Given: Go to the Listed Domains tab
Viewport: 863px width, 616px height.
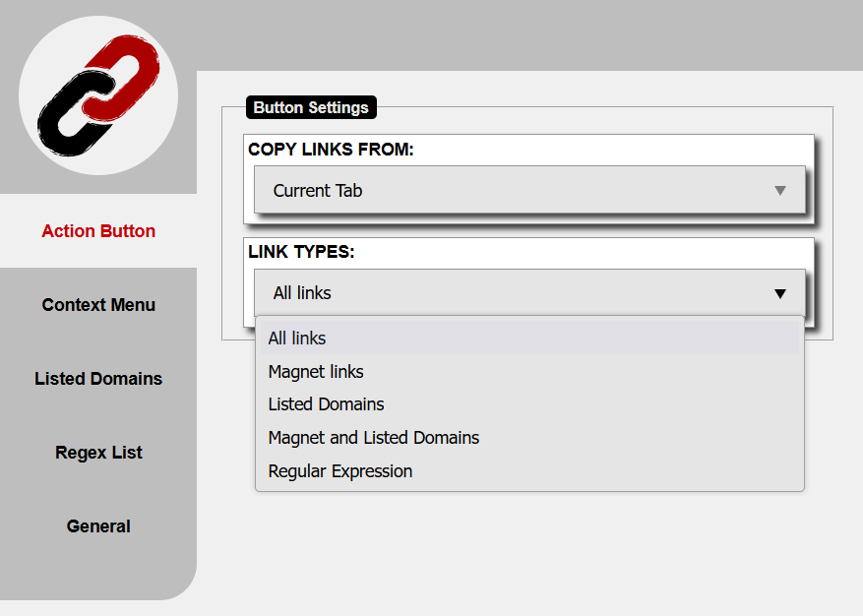Looking at the screenshot, I should tap(98, 379).
